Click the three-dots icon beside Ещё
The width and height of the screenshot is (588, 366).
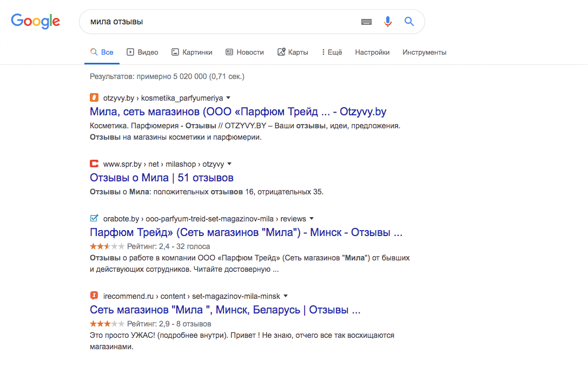coord(323,52)
